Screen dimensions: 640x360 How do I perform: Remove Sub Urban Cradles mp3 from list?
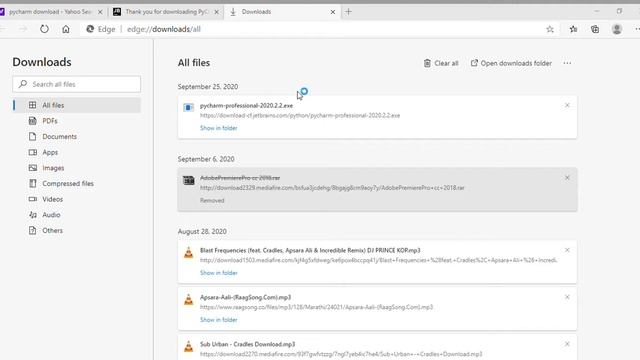(x=567, y=344)
